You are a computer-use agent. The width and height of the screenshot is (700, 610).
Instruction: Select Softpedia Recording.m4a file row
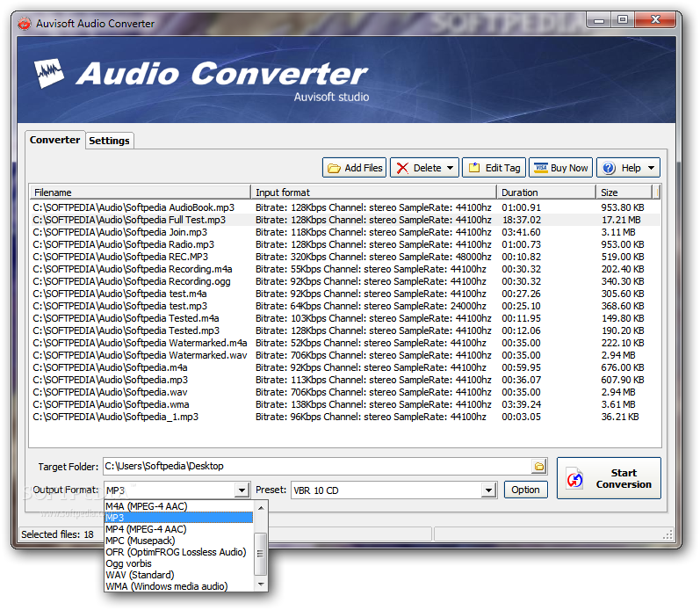click(x=344, y=269)
